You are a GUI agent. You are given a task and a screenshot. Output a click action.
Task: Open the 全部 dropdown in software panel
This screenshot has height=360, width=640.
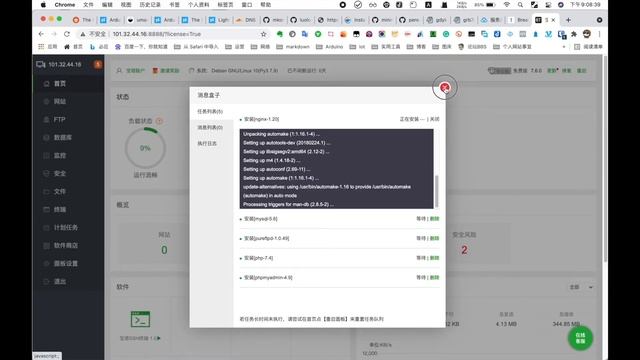[x=581, y=287]
